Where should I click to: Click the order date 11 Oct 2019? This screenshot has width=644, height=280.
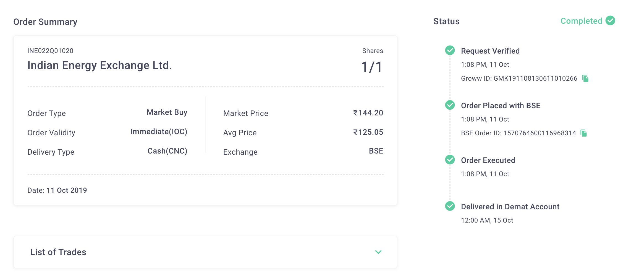pos(67,190)
